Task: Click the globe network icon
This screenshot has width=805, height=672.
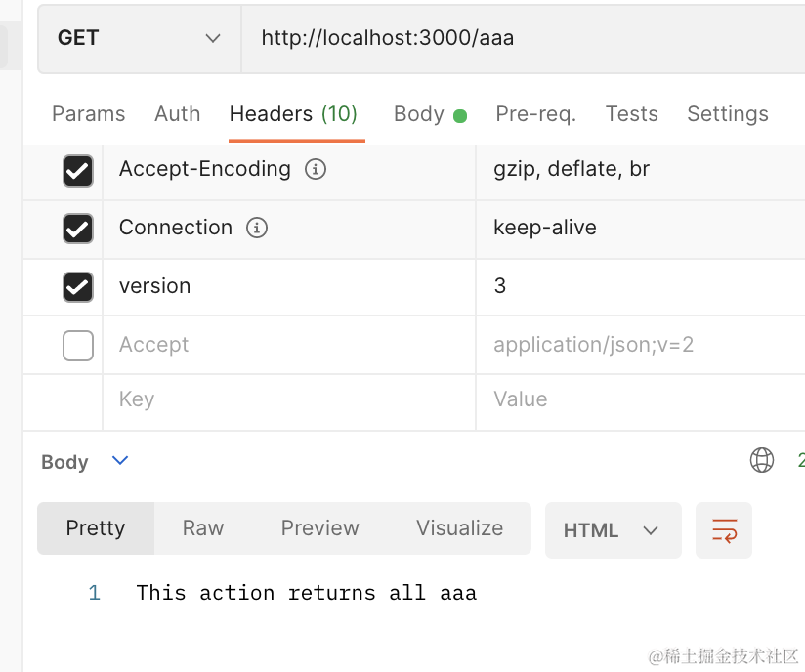Action: (x=762, y=460)
